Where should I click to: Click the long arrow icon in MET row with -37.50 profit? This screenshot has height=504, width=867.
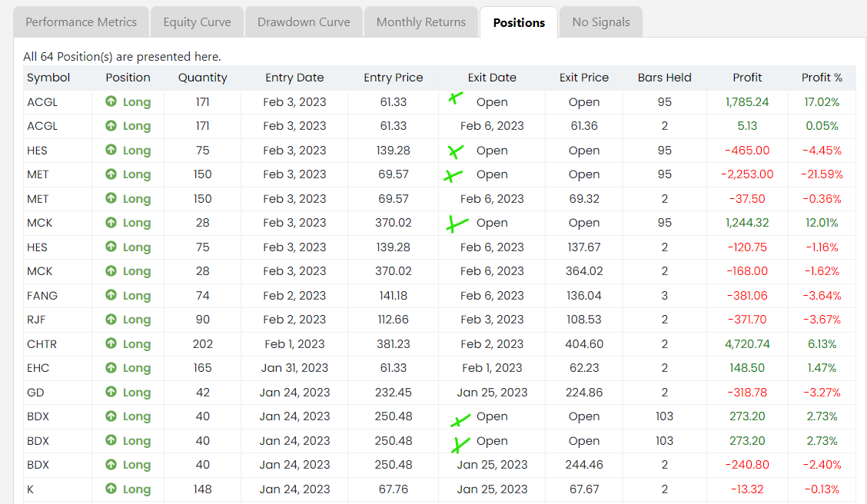(x=111, y=198)
